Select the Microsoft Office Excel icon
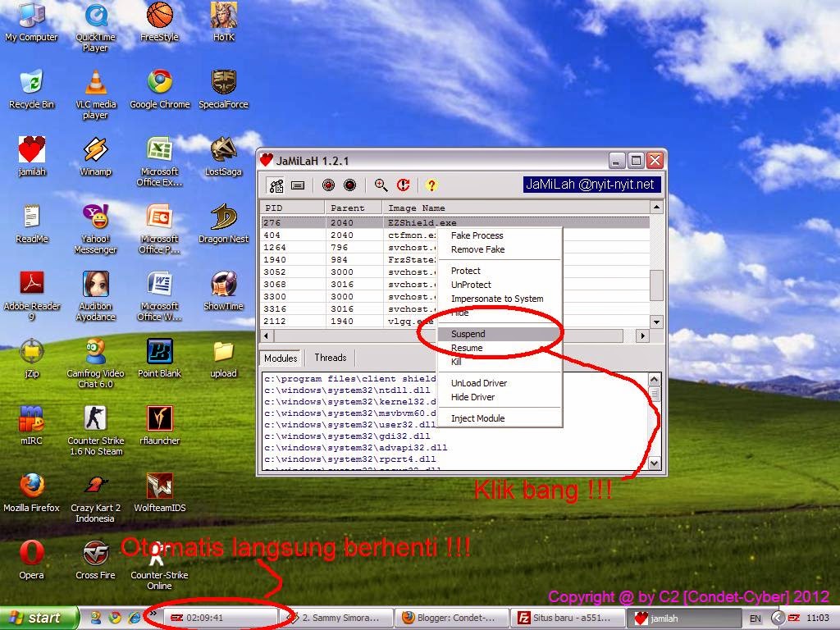Viewport: 840px width, 630px height. pyautogui.click(x=160, y=162)
